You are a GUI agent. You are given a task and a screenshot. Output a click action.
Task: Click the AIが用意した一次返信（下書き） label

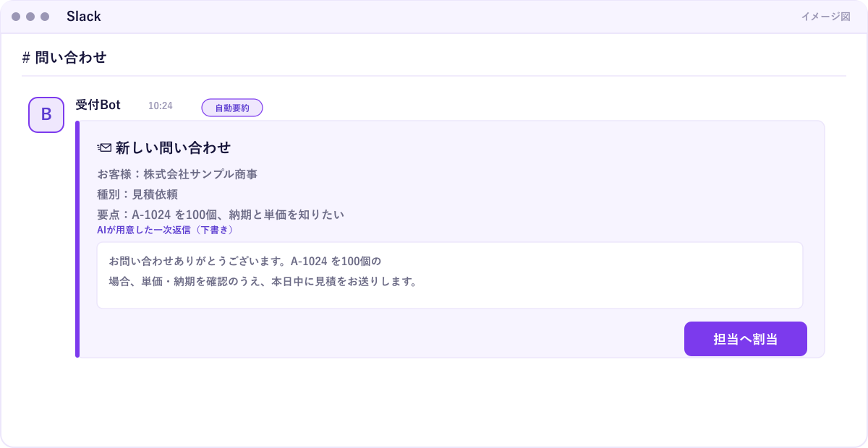[x=165, y=230]
